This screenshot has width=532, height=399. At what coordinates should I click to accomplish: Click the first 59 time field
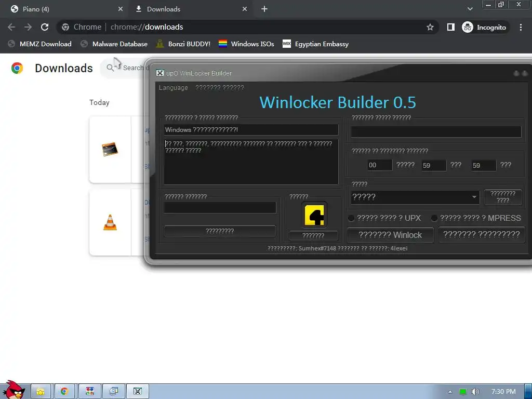434,166
